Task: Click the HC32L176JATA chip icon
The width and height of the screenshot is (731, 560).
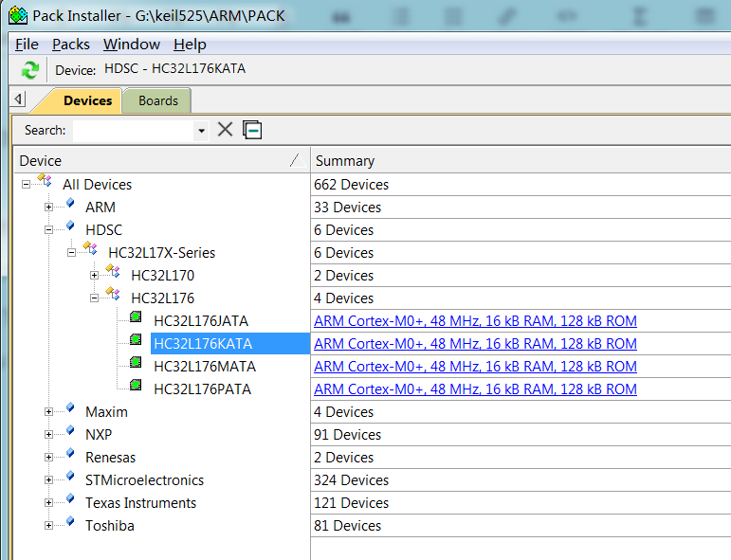Action: [x=136, y=316]
